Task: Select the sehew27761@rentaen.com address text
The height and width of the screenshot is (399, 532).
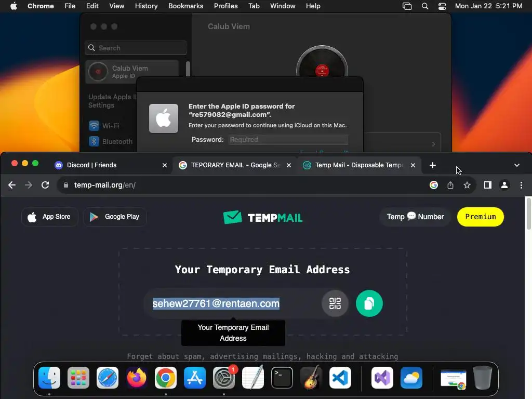Action: (x=216, y=303)
